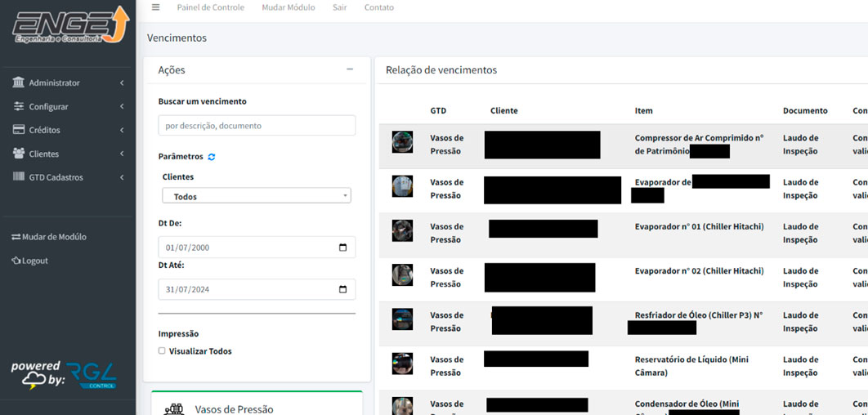Click Logout in the sidebar
Screen dimensions: 868x415
(x=30, y=261)
